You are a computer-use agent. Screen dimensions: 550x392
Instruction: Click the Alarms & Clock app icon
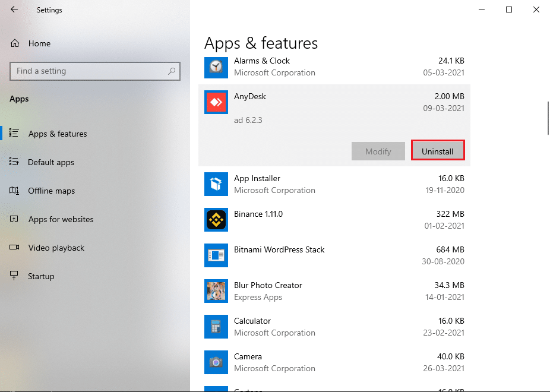coord(216,67)
